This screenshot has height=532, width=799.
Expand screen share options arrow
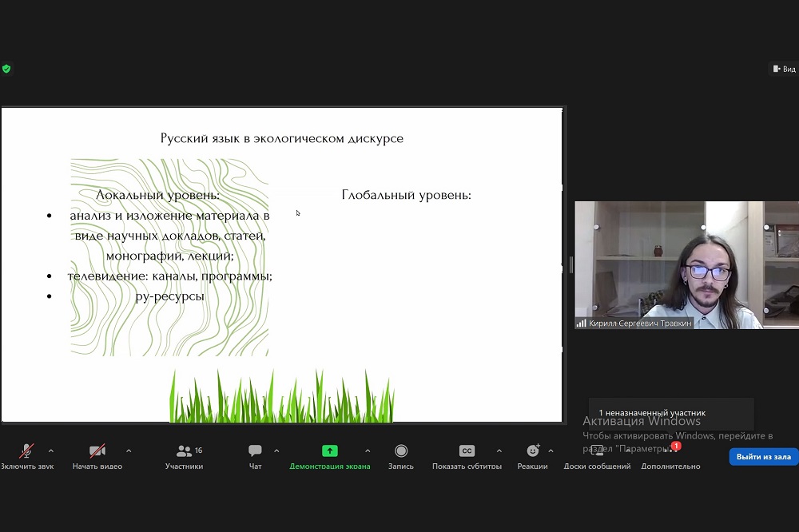point(368,451)
